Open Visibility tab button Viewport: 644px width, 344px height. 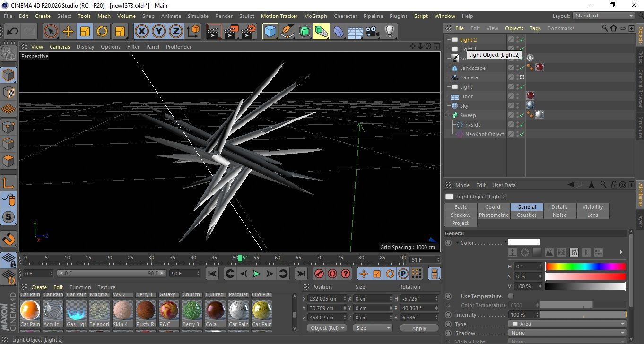[x=592, y=207]
